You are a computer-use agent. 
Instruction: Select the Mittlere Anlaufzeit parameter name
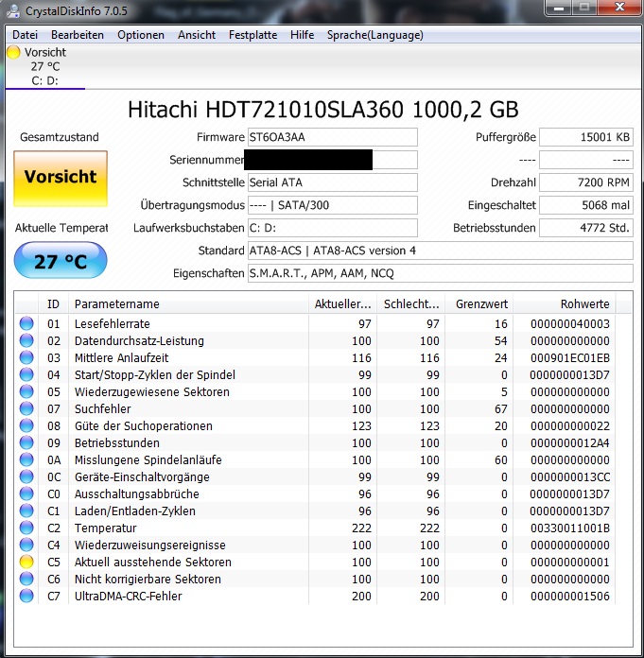(x=121, y=358)
